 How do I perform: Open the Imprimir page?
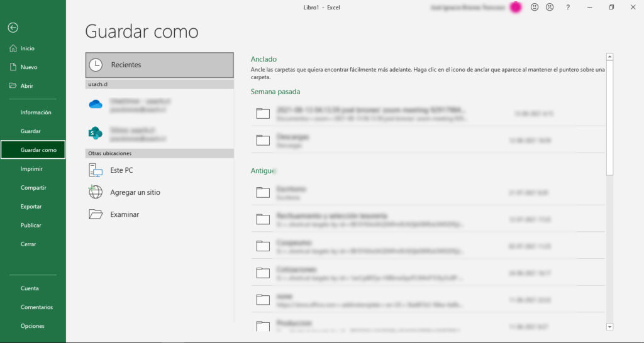(33, 169)
